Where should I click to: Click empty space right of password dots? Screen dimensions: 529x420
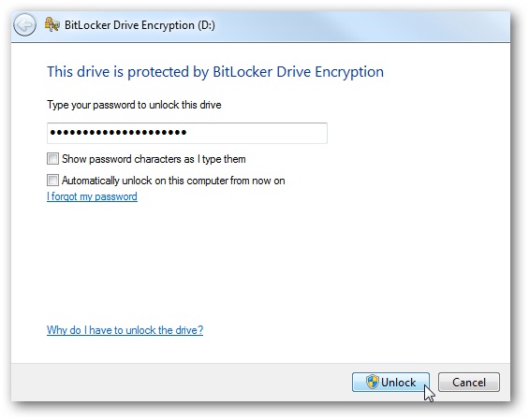257,133
